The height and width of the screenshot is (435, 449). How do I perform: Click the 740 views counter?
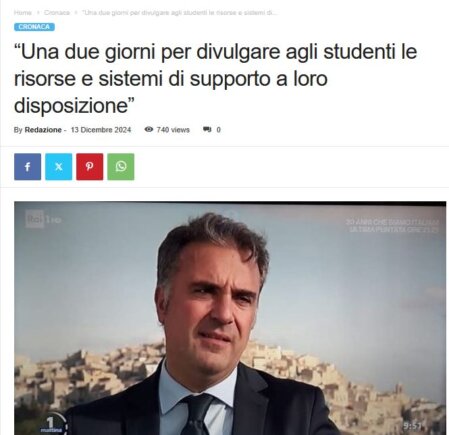click(173, 130)
